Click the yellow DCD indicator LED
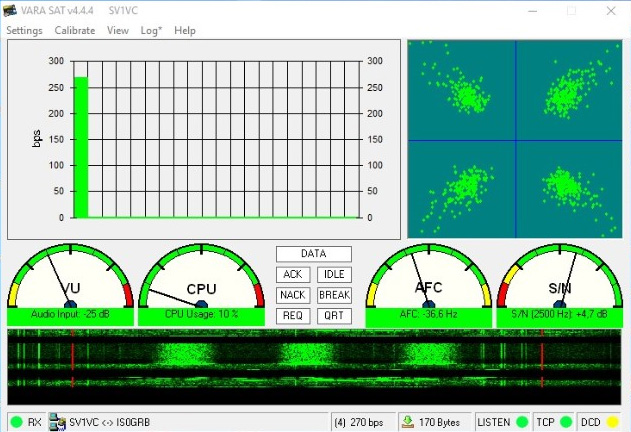Image resolution: width=631 pixels, height=432 pixels. tap(612, 422)
